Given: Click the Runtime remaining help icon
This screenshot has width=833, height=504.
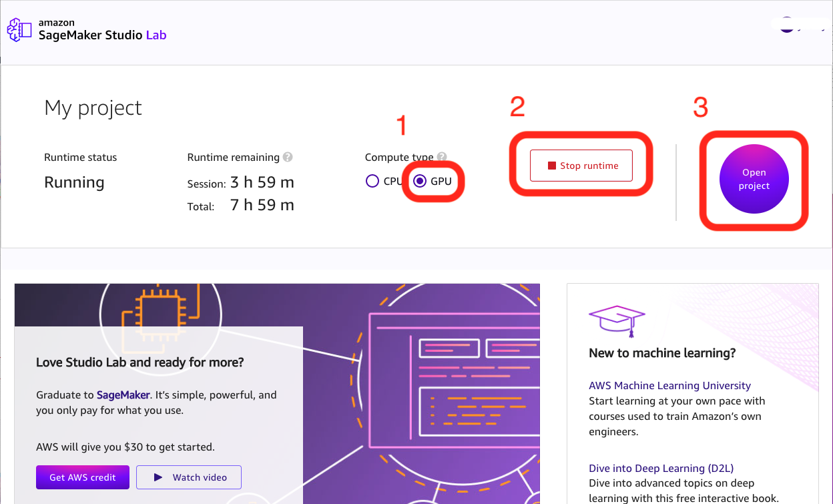Looking at the screenshot, I should click(x=288, y=158).
